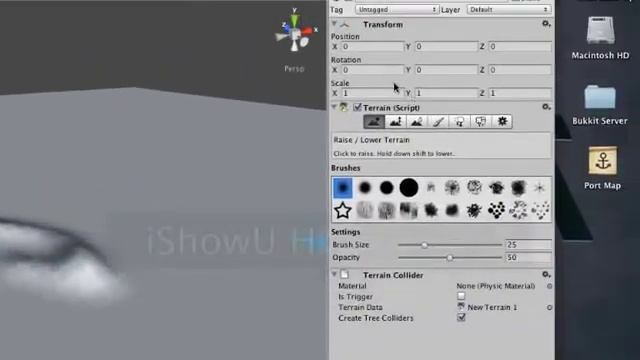The width and height of the screenshot is (640, 360).
Task: Select the Paint Texture brush tool
Action: [438, 122]
